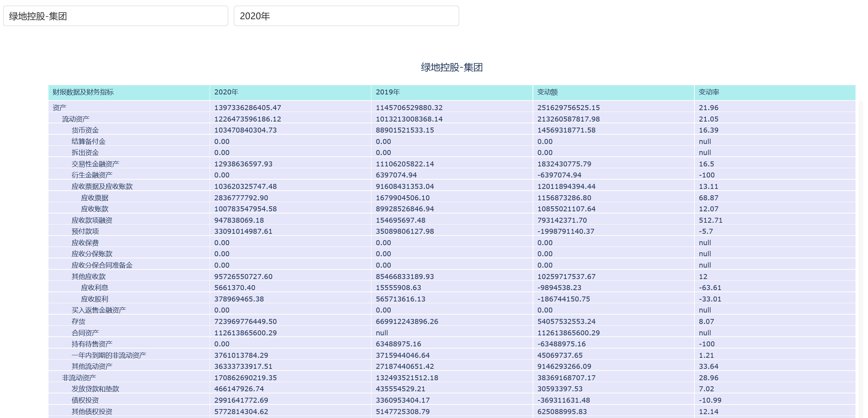Select the 其他债权投资 row label

(92, 412)
